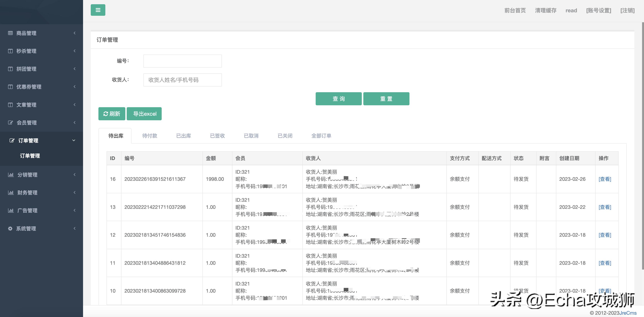The image size is (644, 317).
Task: Click the 财务管理 chart icon
Action: click(x=11, y=193)
